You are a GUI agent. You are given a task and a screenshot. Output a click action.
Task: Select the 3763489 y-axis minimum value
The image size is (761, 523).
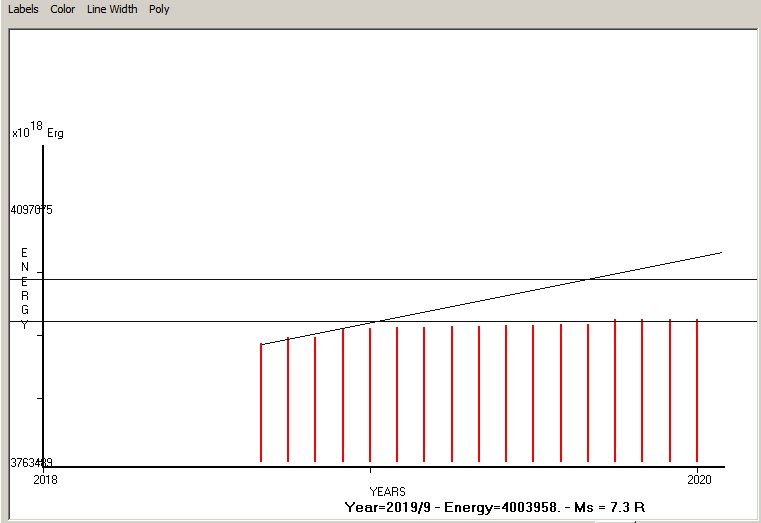coord(31,463)
